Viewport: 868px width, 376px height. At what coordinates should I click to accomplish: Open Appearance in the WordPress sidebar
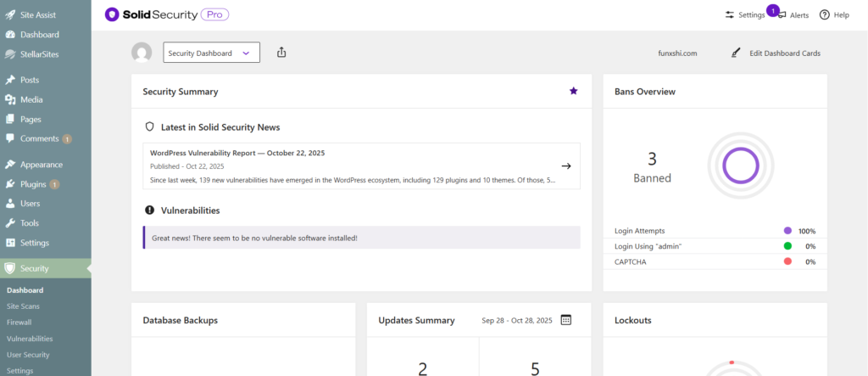pos(42,165)
